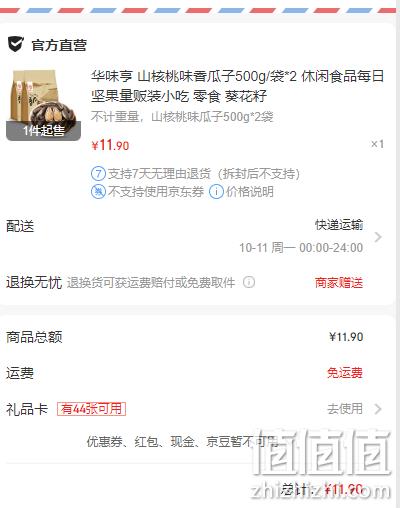Open the 价格说明 info icon
The width and height of the screenshot is (400, 508).
click(x=216, y=192)
